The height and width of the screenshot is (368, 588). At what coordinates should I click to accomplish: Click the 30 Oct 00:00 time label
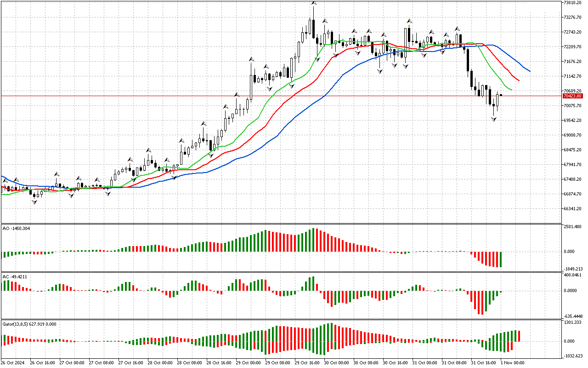click(x=336, y=362)
